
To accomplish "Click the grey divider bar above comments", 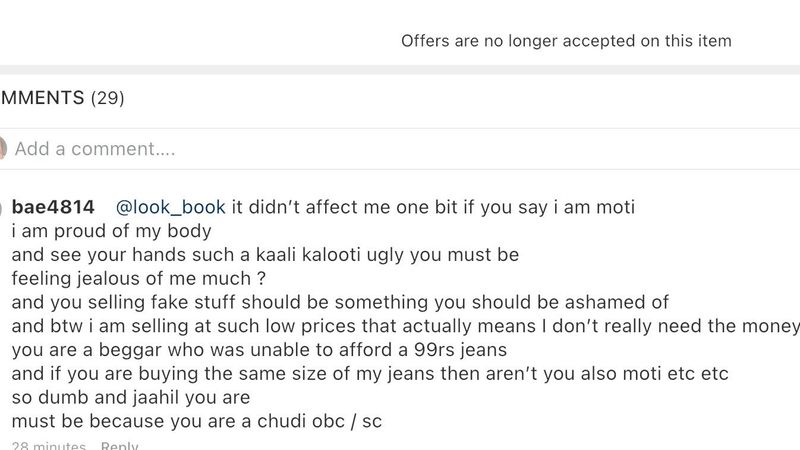I will 400,70.
